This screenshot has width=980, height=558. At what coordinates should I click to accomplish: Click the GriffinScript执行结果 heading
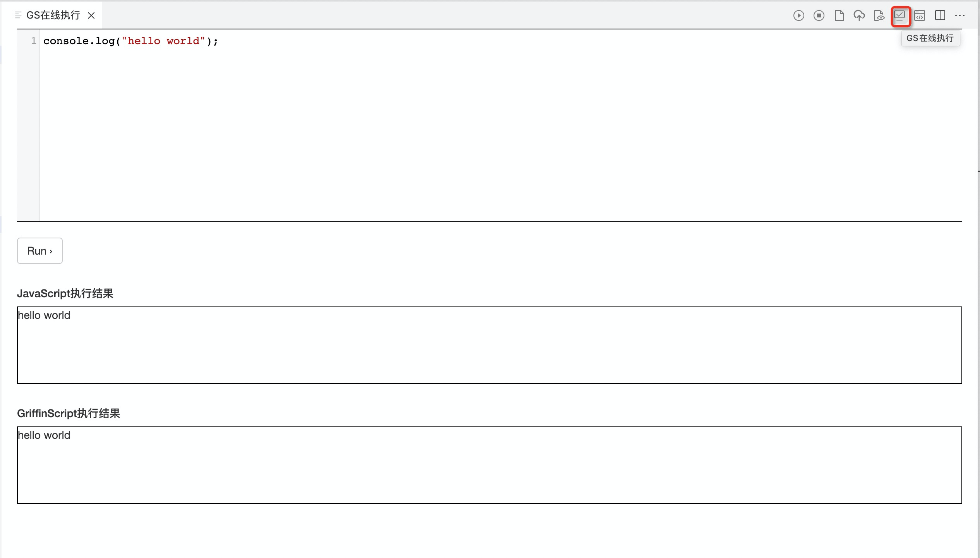pos(69,413)
